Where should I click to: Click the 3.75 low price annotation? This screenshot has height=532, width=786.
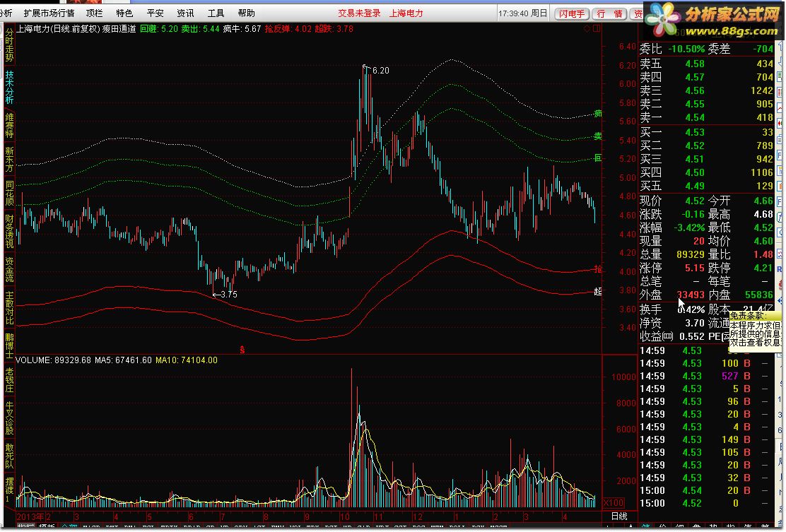[229, 295]
